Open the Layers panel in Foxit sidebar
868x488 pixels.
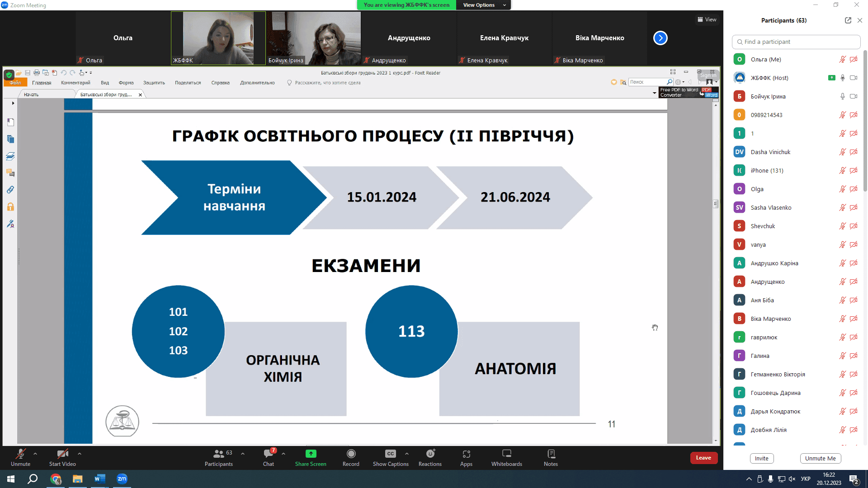coord(11,156)
